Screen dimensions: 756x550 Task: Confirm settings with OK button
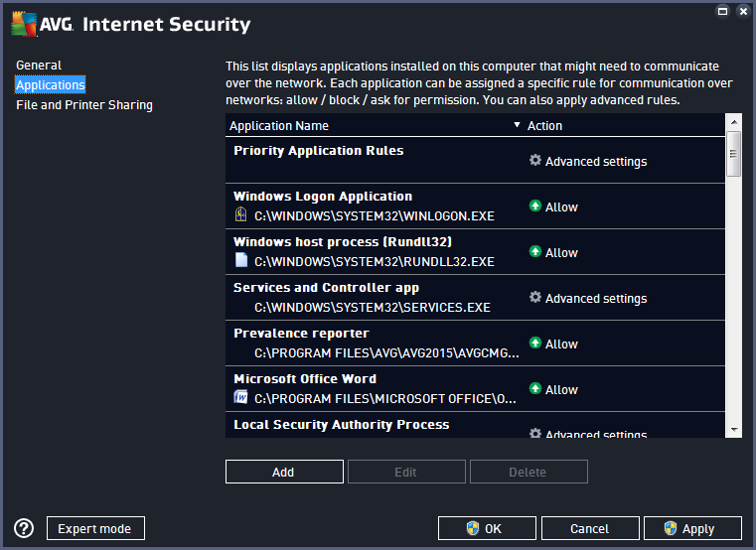(x=487, y=528)
